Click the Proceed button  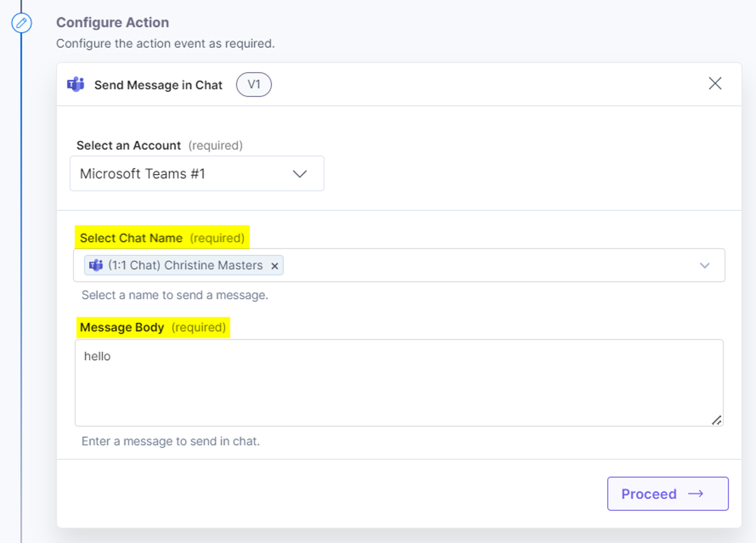668,494
